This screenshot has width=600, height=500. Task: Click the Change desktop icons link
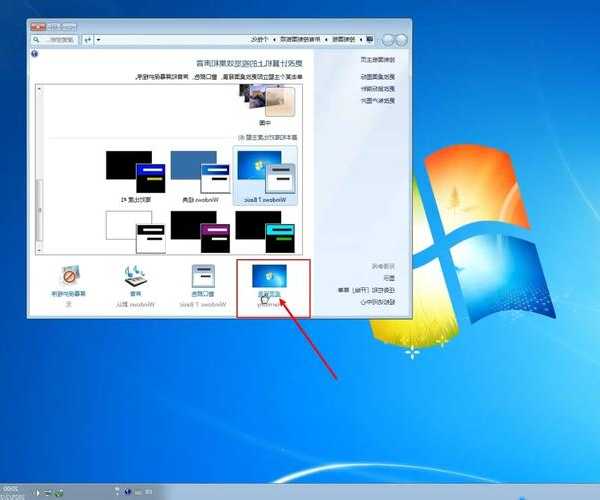[x=378, y=76]
